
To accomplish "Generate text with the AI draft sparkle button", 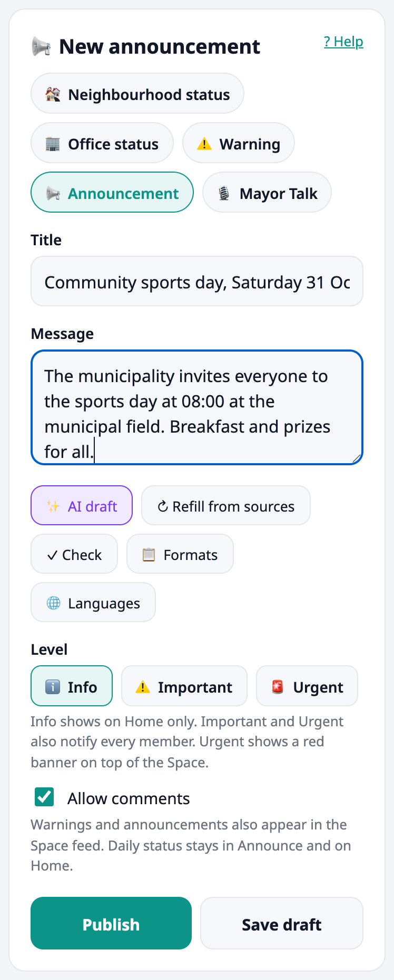I will click(x=82, y=506).
